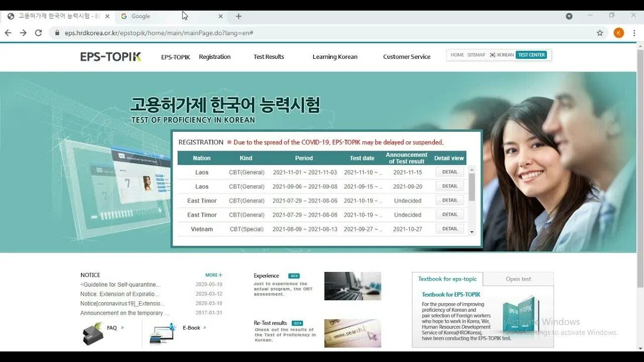Switch language to KOREAN
The height and width of the screenshot is (362, 644).
502,55
